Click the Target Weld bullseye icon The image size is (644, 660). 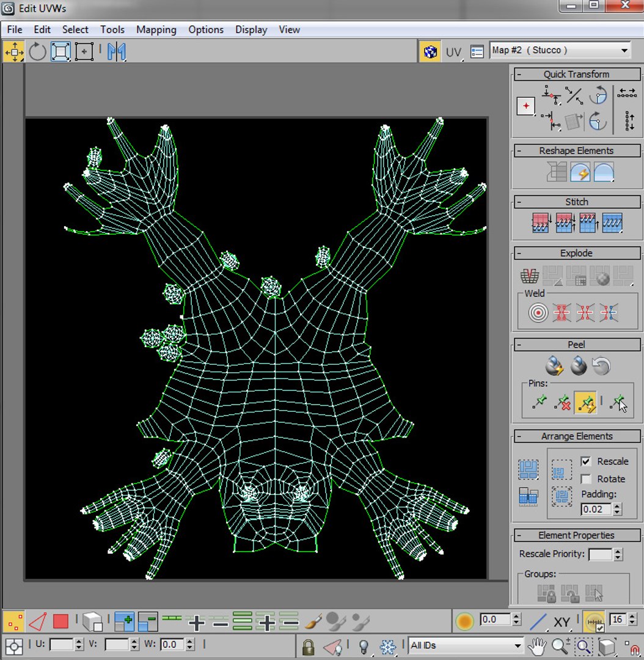(538, 313)
